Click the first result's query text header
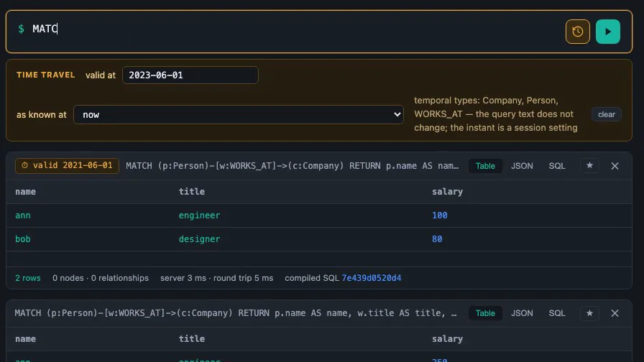Image resolution: width=644 pixels, height=362 pixels. click(292, 166)
